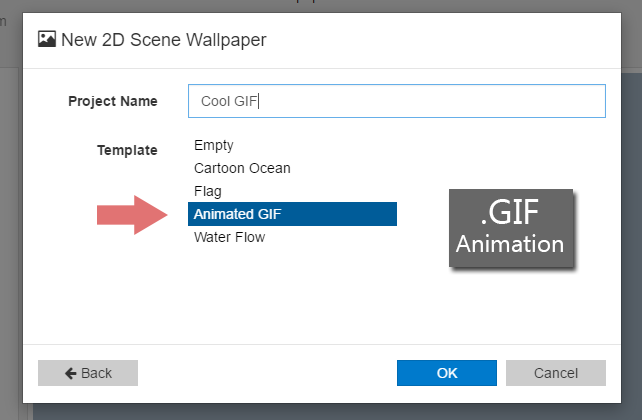Click the Template label
642x420 pixels.
(127, 150)
